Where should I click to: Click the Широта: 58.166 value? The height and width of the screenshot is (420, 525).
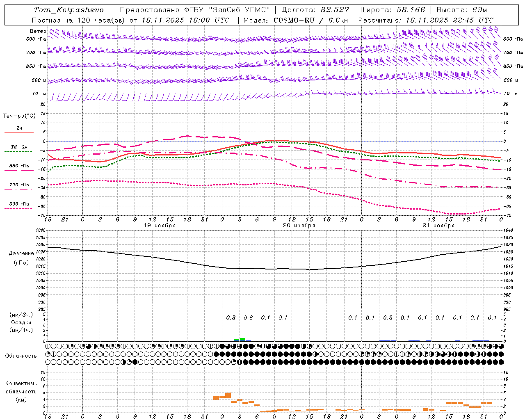(x=393, y=10)
